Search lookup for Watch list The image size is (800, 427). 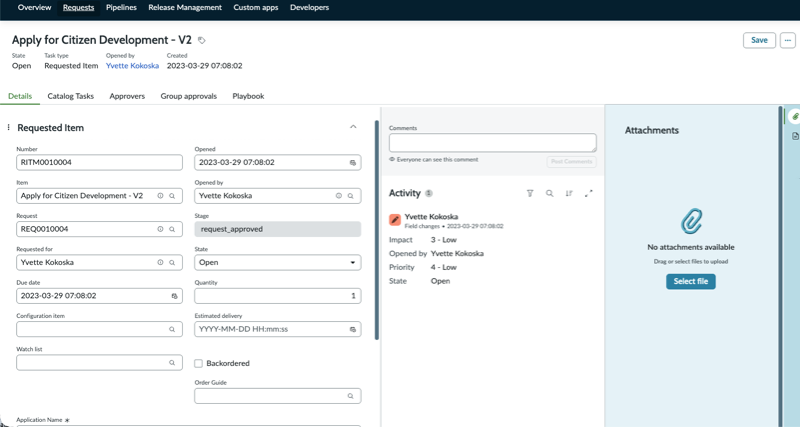pyautogui.click(x=172, y=363)
